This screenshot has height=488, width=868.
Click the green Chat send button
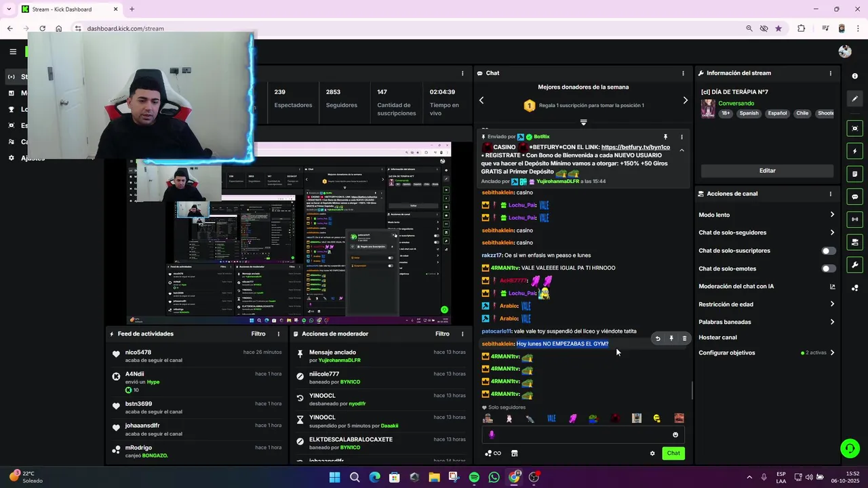pos(673,453)
